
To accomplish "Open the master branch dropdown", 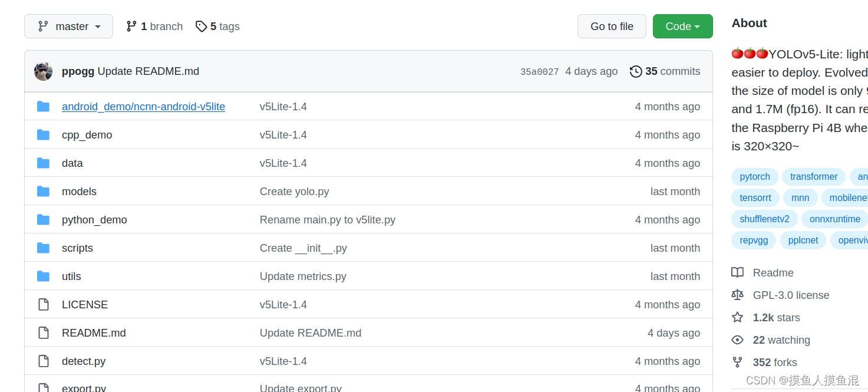I will click(68, 27).
